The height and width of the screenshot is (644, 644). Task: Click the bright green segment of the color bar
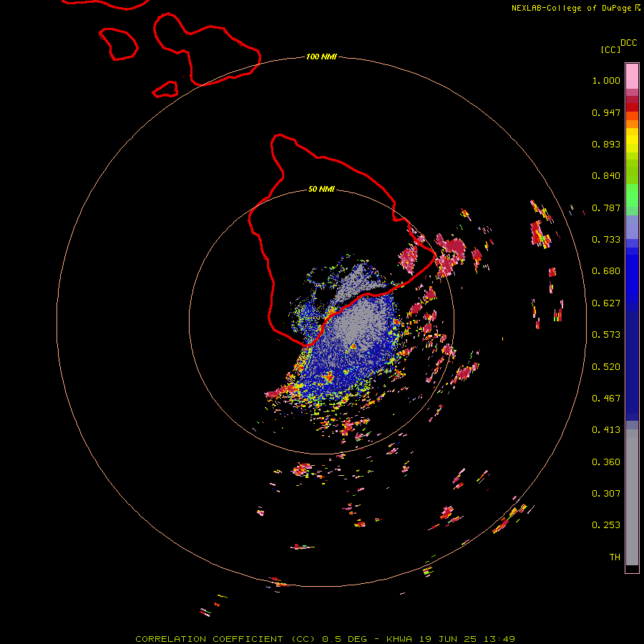[632, 195]
